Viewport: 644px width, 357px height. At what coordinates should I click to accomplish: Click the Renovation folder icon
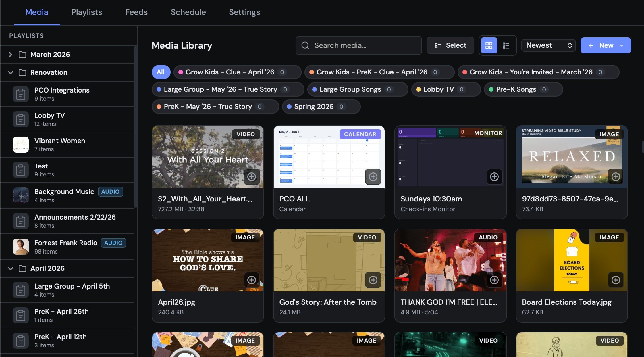pyautogui.click(x=22, y=72)
